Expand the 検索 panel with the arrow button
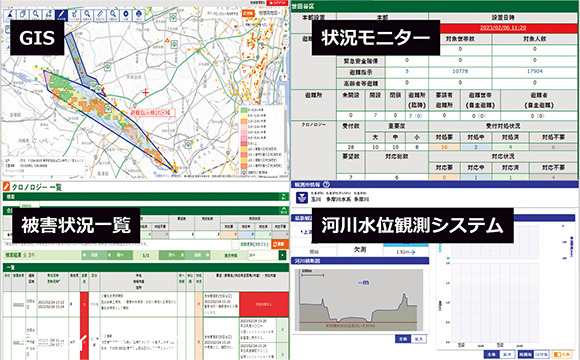The image size is (580, 360). (284, 197)
